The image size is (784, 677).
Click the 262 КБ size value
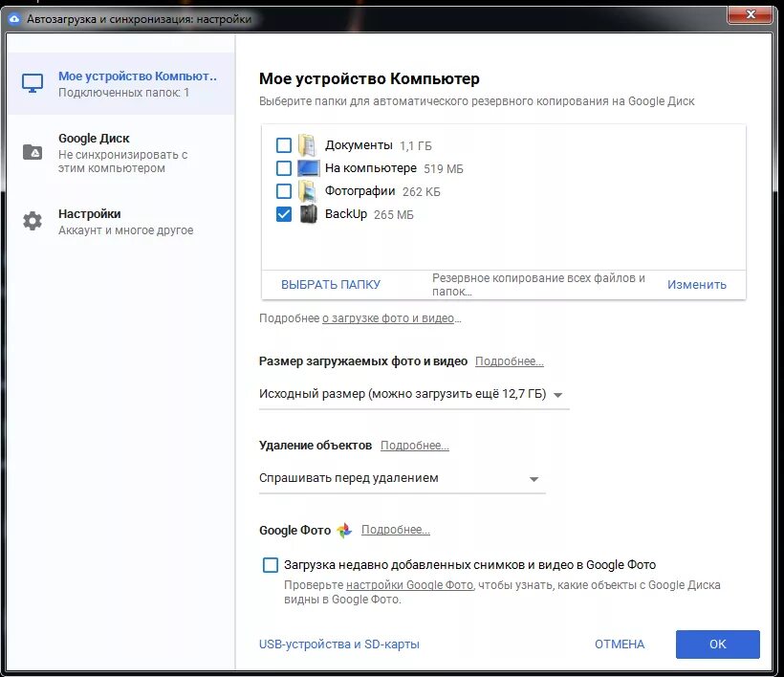421,192
